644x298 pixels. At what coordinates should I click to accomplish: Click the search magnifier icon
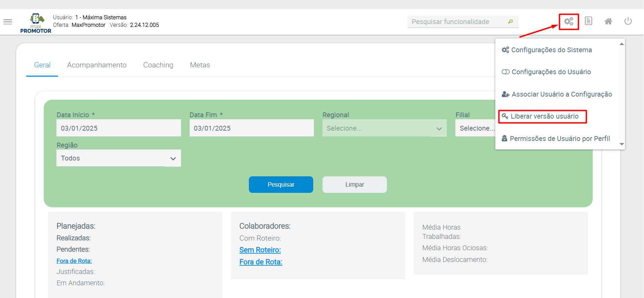click(510, 22)
